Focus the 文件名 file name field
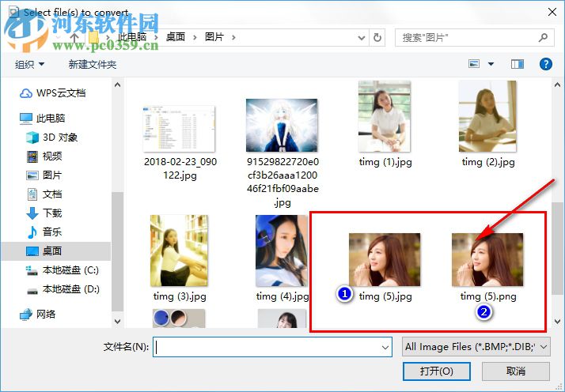The image size is (565, 392). (272, 347)
